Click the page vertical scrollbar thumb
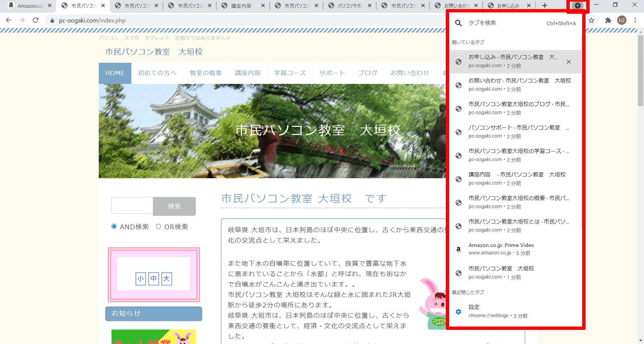The width and height of the screenshot is (644, 344). [x=641, y=70]
